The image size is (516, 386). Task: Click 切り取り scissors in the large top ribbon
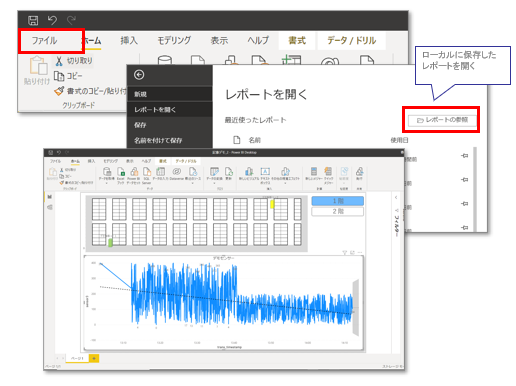pos(73,61)
